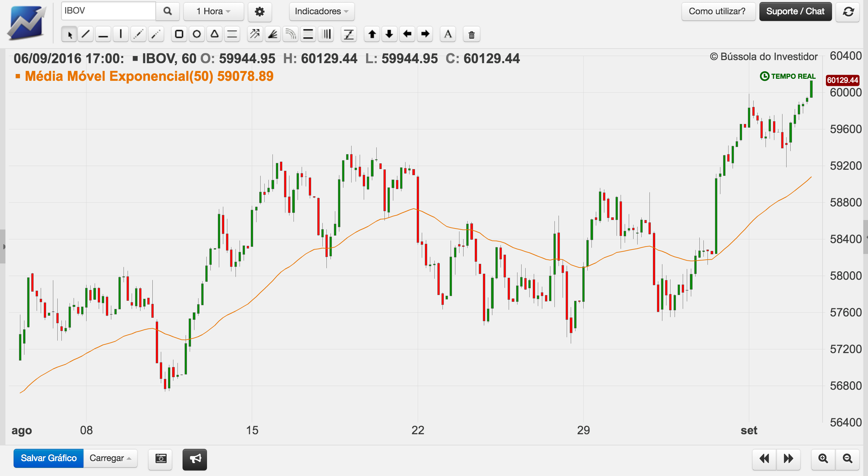Screen dimensions: 868x476
Task: Take a chart snapshot with camera icon
Action: [x=161, y=459]
